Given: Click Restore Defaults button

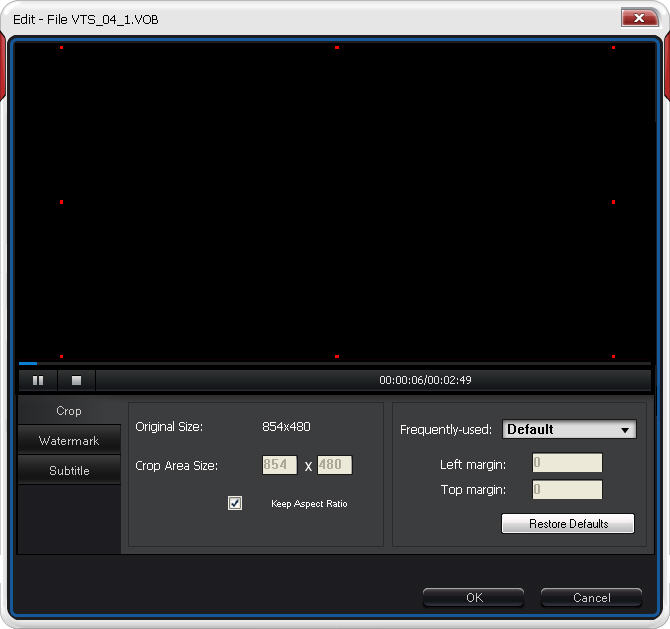Looking at the screenshot, I should pyautogui.click(x=568, y=524).
